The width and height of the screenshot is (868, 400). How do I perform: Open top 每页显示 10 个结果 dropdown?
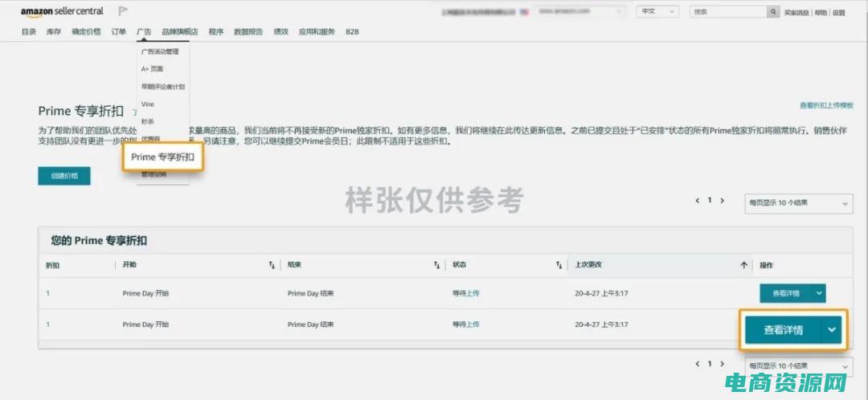[x=798, y=203]
